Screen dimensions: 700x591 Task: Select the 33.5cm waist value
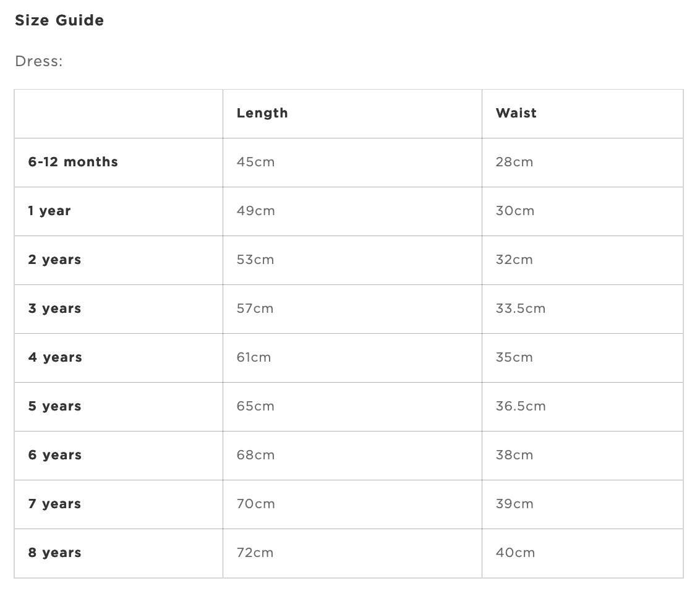pyautogui.click(x=521, y=308)
